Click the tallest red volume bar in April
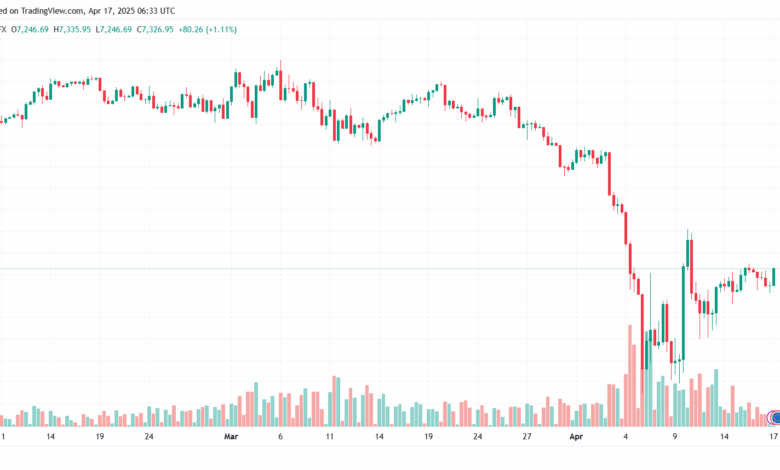The image size is (780, 470). 630,376
